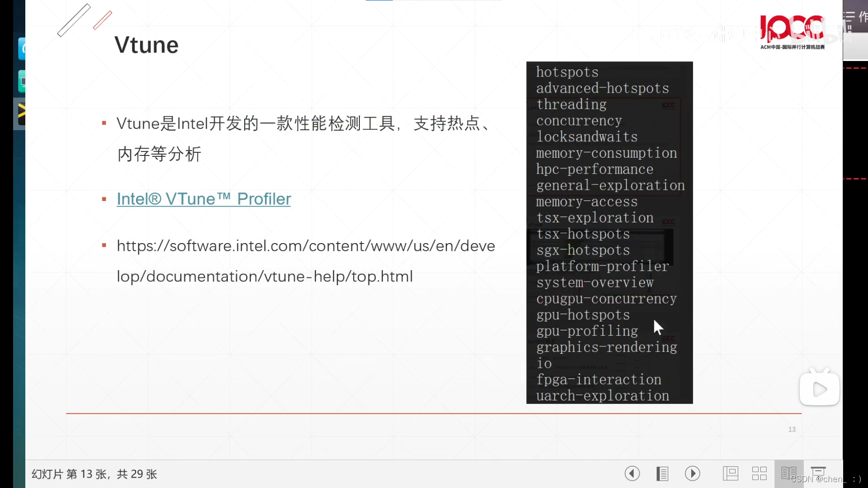Start the Slide Show presentation icon
The width and height of the screenshot is (868, 488).
pyautogui.click(x=818, y=472)
